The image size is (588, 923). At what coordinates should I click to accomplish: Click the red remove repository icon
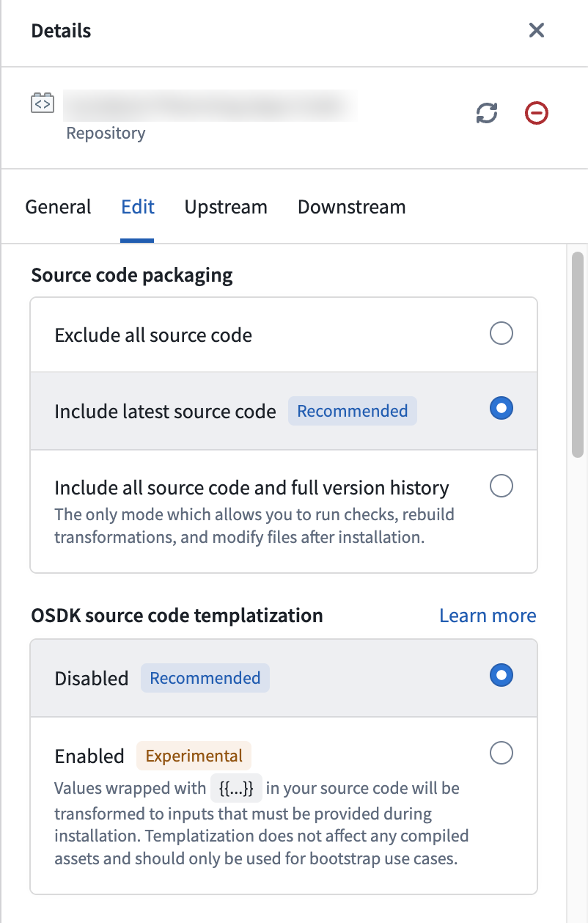(537, 113)
